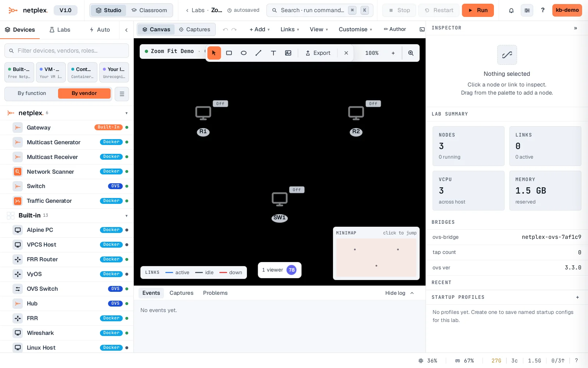Screen dimensions: 588x368
Task: Click the zoom in plus button
Action: (393, 53)
